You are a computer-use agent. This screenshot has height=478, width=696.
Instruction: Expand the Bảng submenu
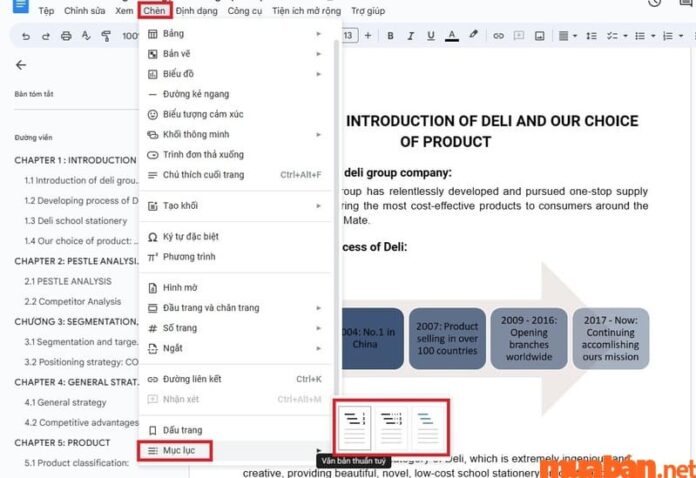(235, 34)
